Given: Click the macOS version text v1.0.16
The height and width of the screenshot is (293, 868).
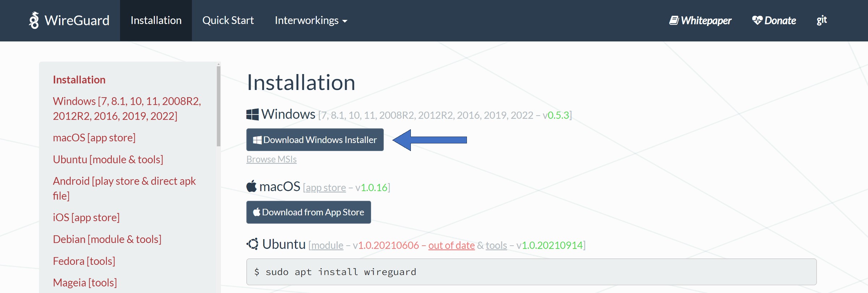Looking at the screenshot, I should click(371, 188).
